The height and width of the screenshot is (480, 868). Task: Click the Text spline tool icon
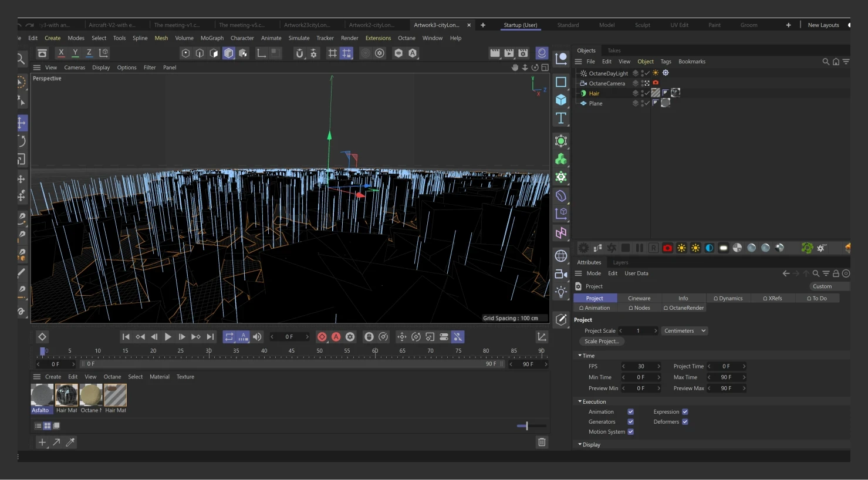click(561, 118)
